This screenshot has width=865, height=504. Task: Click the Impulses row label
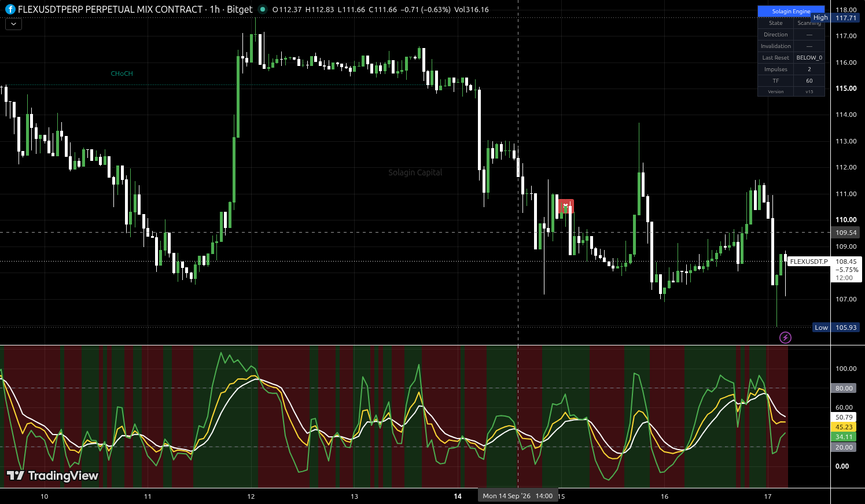[x=776, y=69]
